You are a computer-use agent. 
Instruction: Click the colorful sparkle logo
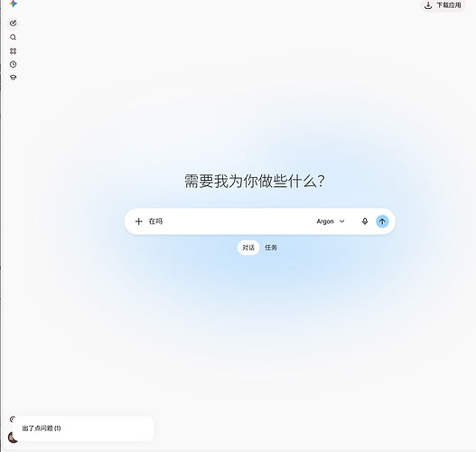tap(13, 4)
